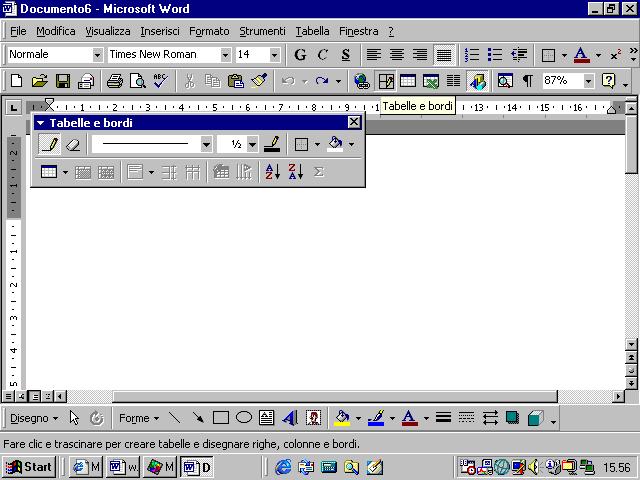The image size is (640, 480).
Task: Select the Arrow drawing tool
Action: pos(198,418)
